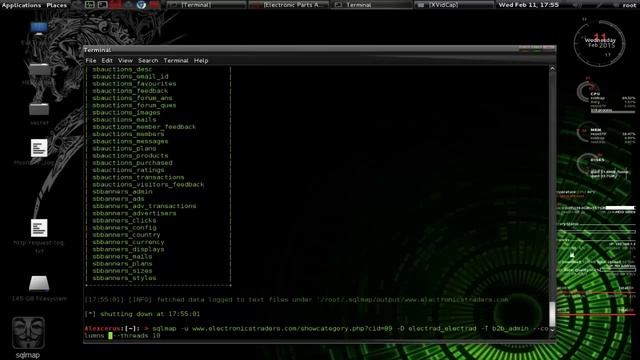Click the sbbanners_advertisers table row
Screen dimensions: 640x360
point(134,213)
